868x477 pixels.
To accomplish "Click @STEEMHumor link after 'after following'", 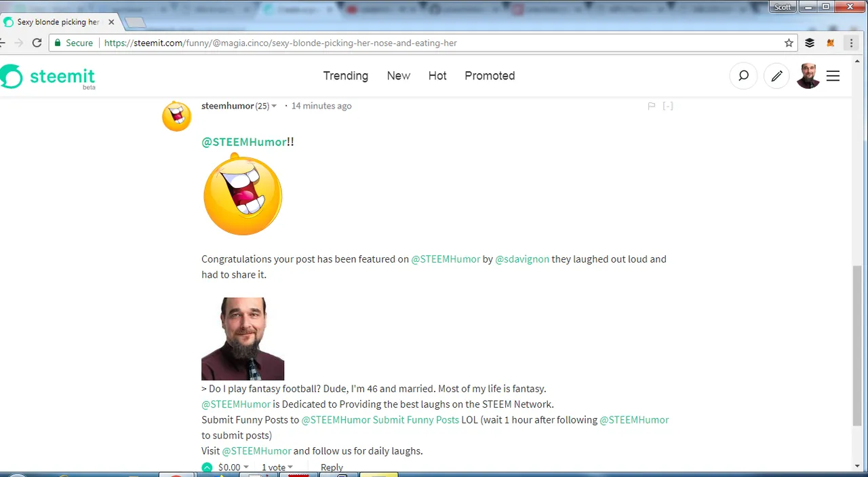I will pyautogui.click(x=634, y=420).
